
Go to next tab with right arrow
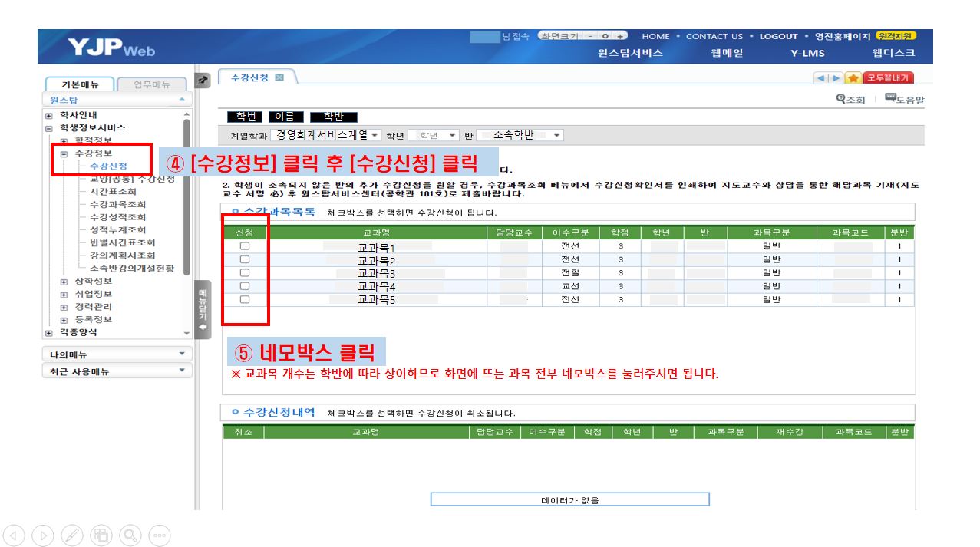tap(836, 78)
